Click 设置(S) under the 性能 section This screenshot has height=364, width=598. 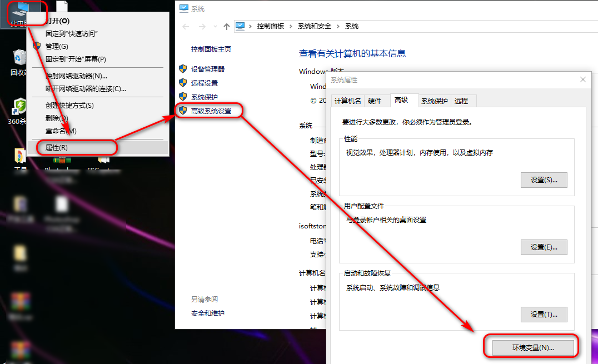pyautogui.click(x=544, y=179)
